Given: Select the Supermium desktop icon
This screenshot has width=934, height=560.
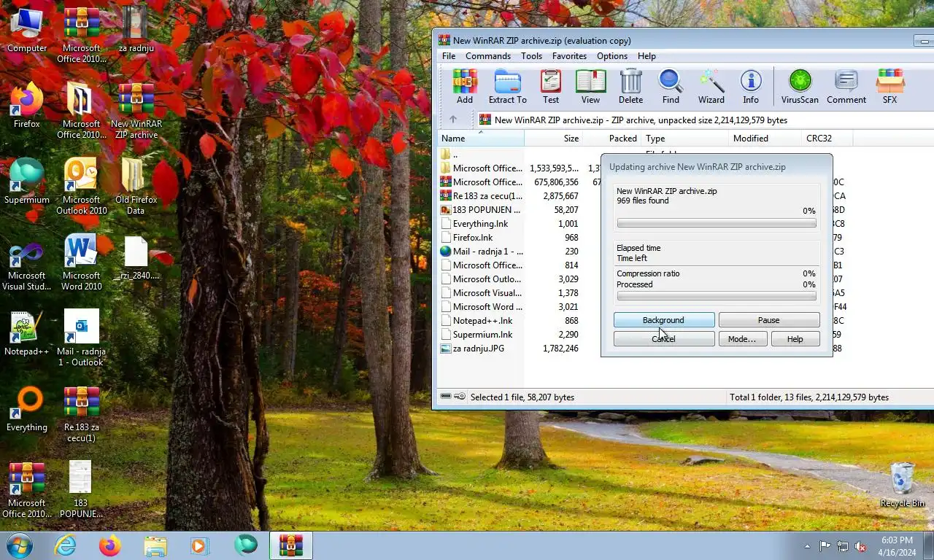Looking at the screenshot, I should point(27,182).
